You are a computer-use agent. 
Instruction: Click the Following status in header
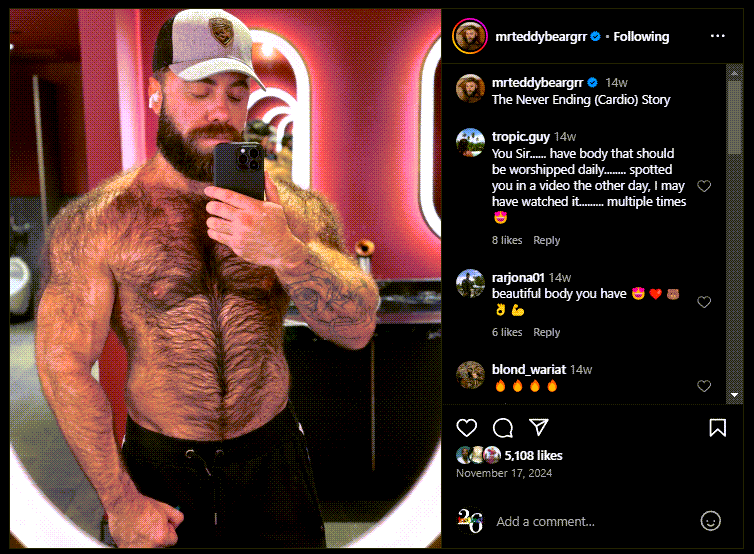pos(641,37)
